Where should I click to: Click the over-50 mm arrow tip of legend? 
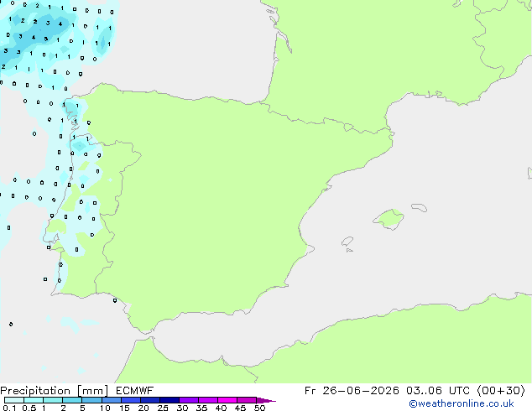[266, 400]
